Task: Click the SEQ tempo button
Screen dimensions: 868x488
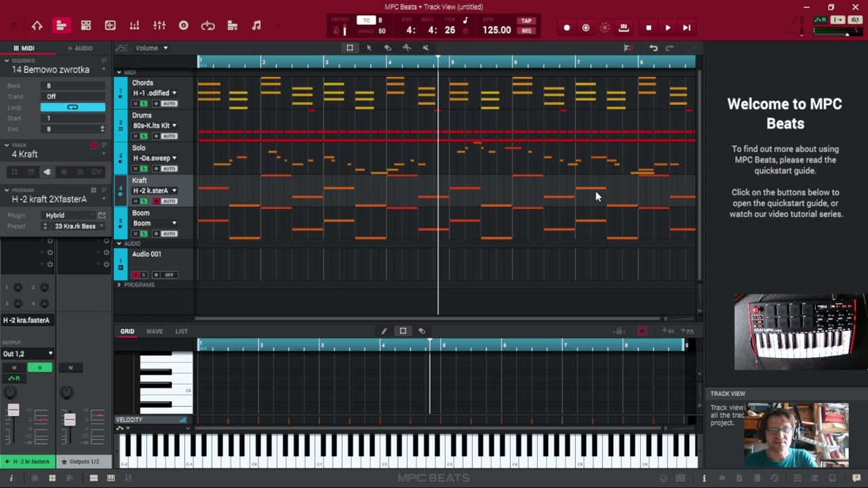Action: click(526, 30)
